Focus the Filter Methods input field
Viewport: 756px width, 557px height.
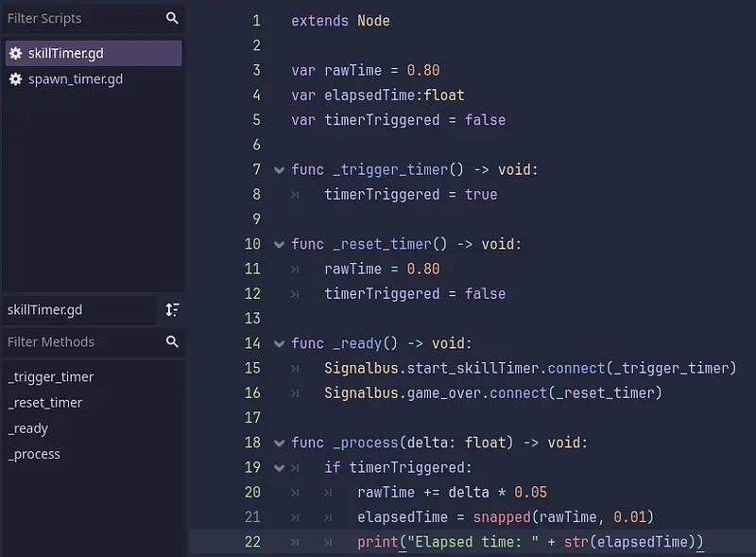80,341
